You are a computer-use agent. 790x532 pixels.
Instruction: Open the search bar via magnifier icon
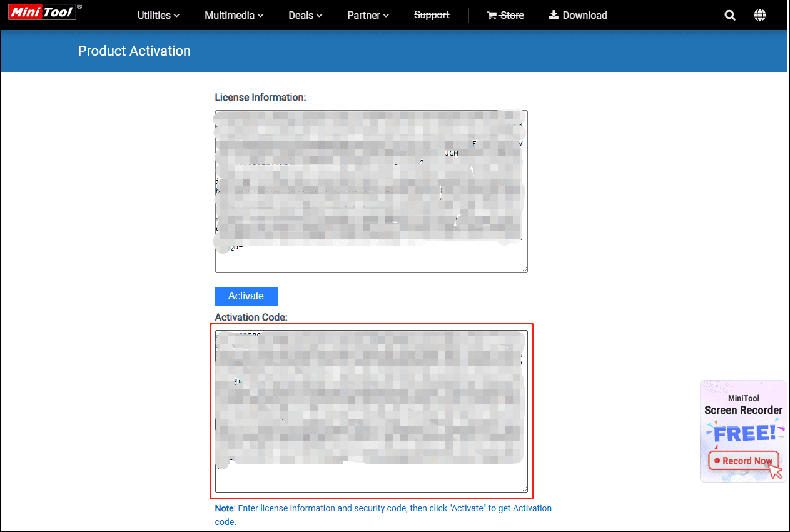click(729, 14)
